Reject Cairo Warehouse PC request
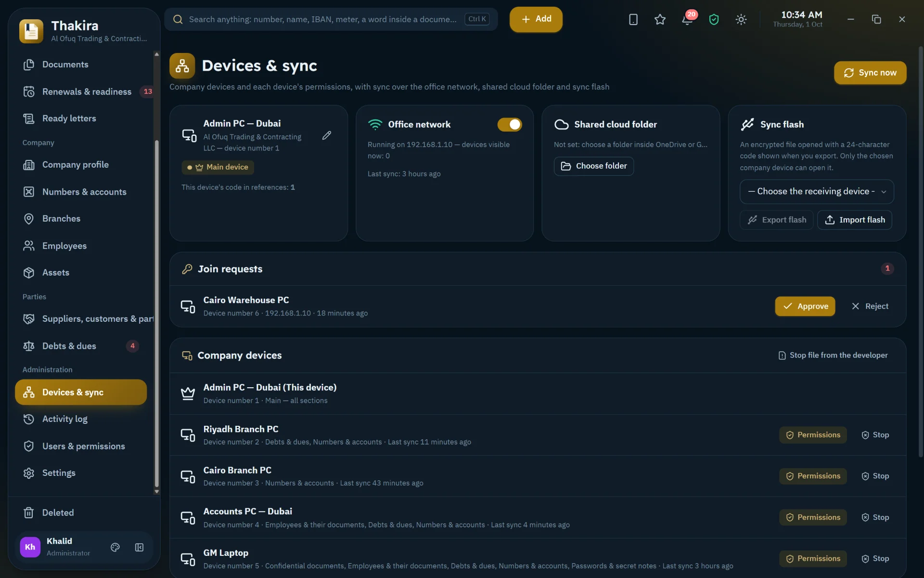Image resolution: width=924 pixels, height=578 pixels. [x=870, y=306]
